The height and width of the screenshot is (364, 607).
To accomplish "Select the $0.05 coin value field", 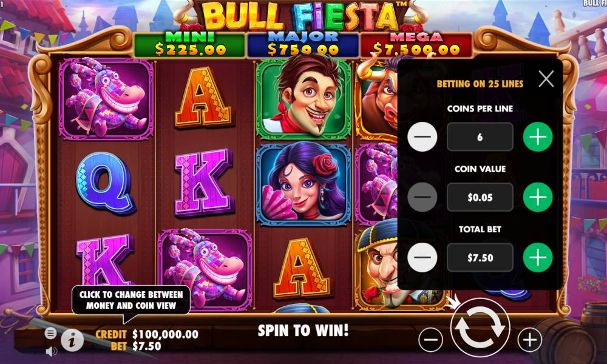I will point(480,197).
